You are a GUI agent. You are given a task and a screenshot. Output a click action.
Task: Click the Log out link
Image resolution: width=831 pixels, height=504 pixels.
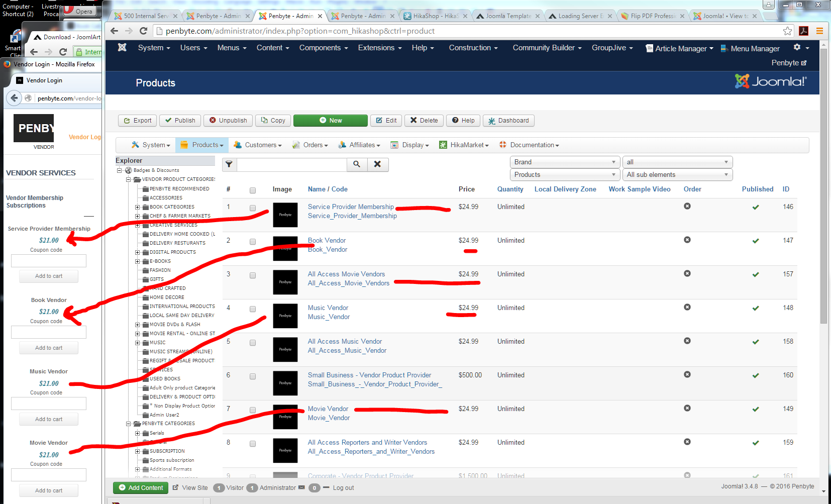click(343, 487)
